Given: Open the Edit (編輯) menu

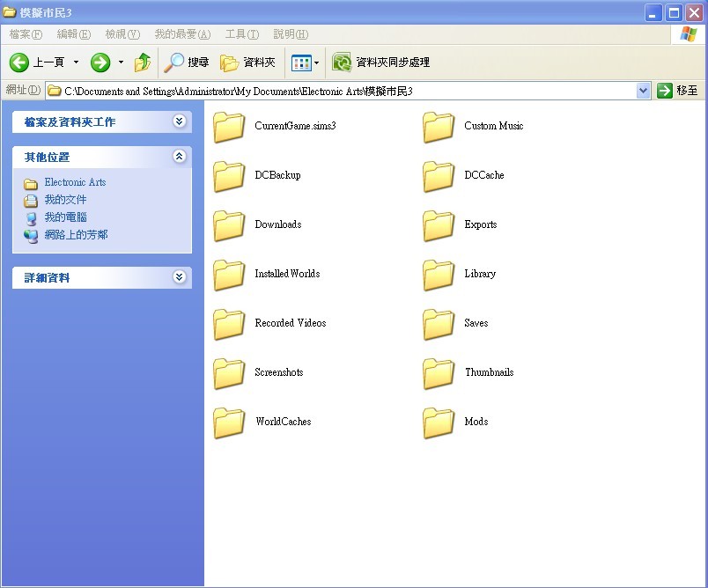Looking at the screenshot, I should (74, 34).
